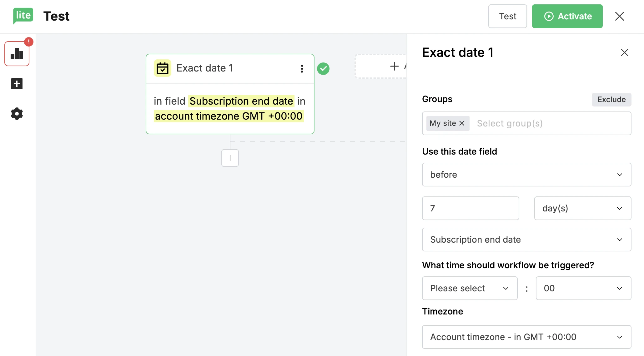Click the calendar icon on Exact date card
The width and height of the screenshot is (644, 356).
pyautogui.click(x=163, y=68)
